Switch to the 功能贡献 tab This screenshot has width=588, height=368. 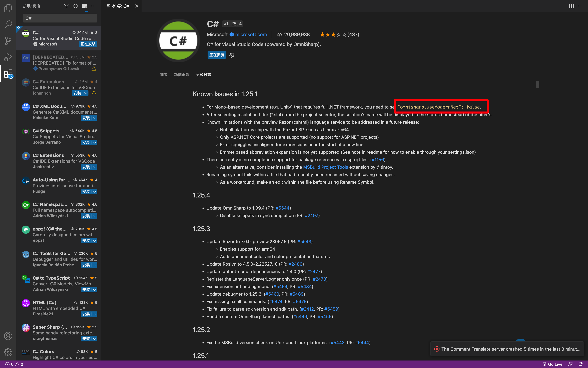182,75
